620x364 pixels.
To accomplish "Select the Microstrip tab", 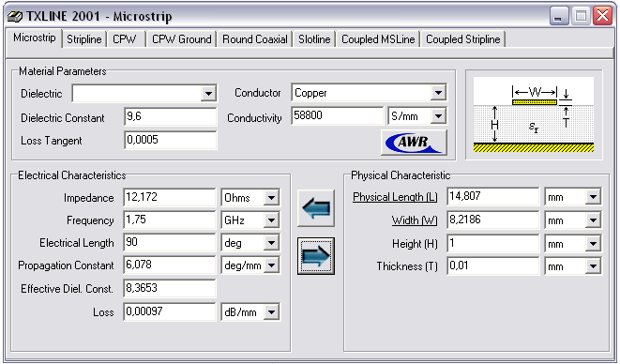I will (35, 38).
